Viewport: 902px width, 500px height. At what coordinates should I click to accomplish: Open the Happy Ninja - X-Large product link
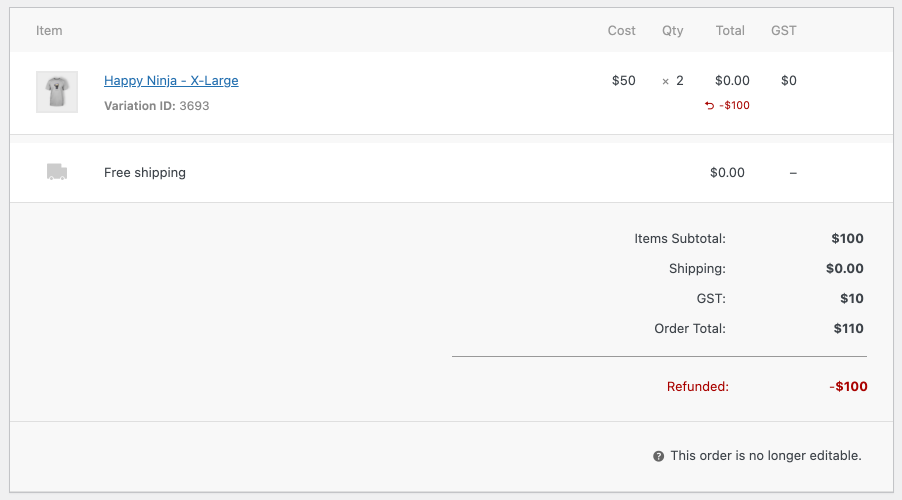171,81
